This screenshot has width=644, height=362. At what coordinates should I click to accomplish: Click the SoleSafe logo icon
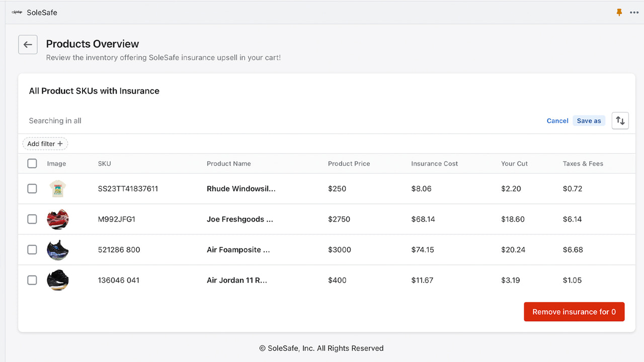pyautogui.click(x=17, y=12)
